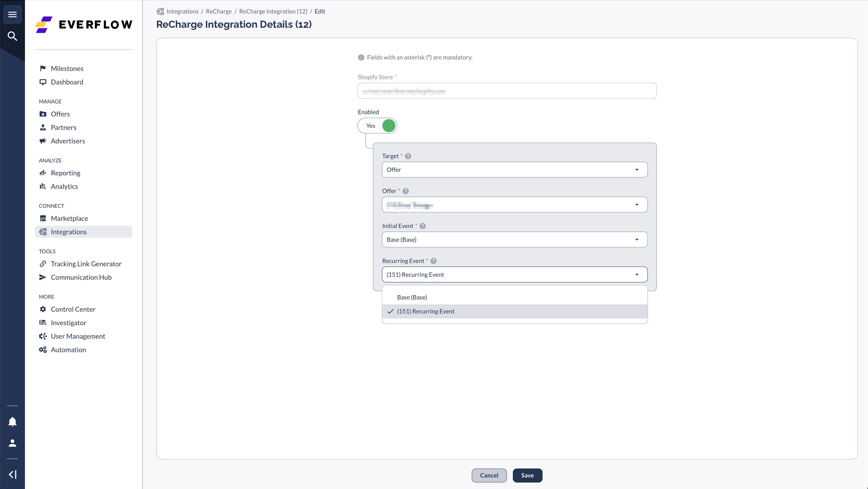This screenshot has width=868, height=489.
Task: Click the Automation gears icon
Action: [x=43, y=350]
